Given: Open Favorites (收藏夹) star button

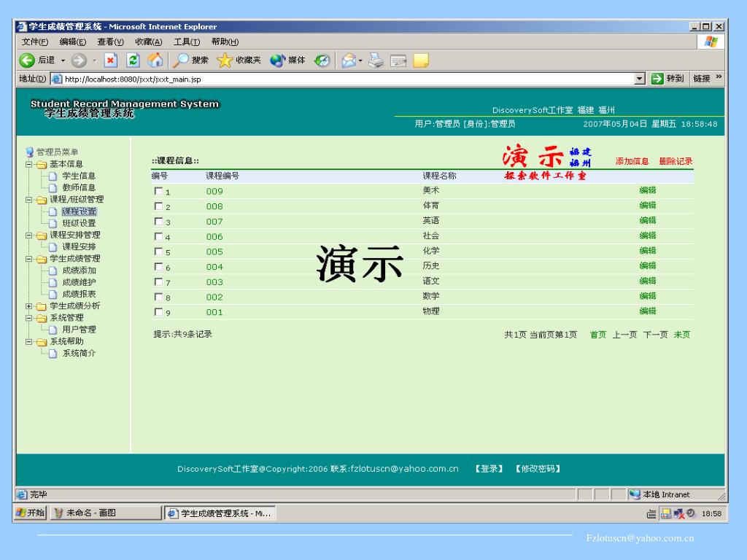Looking at the screenshot, I should click(x=239, y=60).
